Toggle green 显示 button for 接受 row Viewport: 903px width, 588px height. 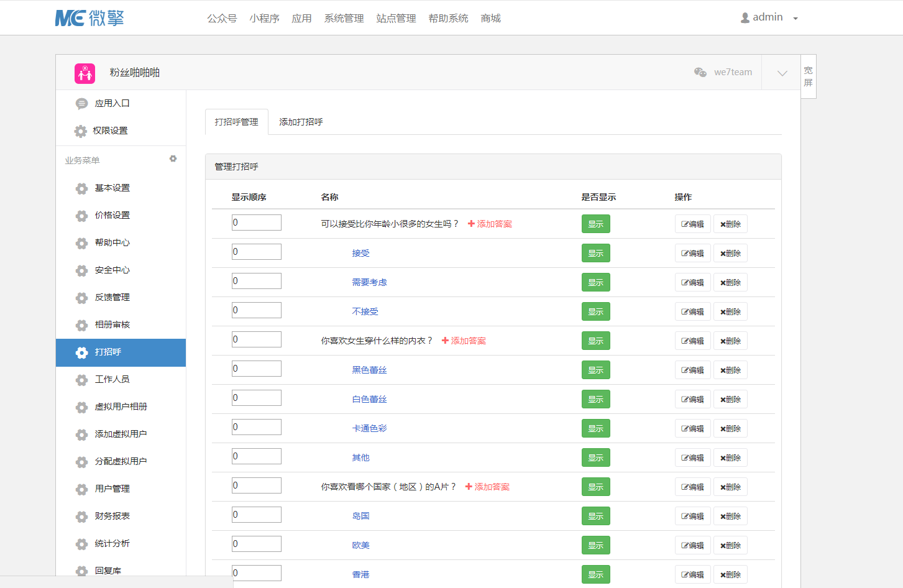pos(595,253)
